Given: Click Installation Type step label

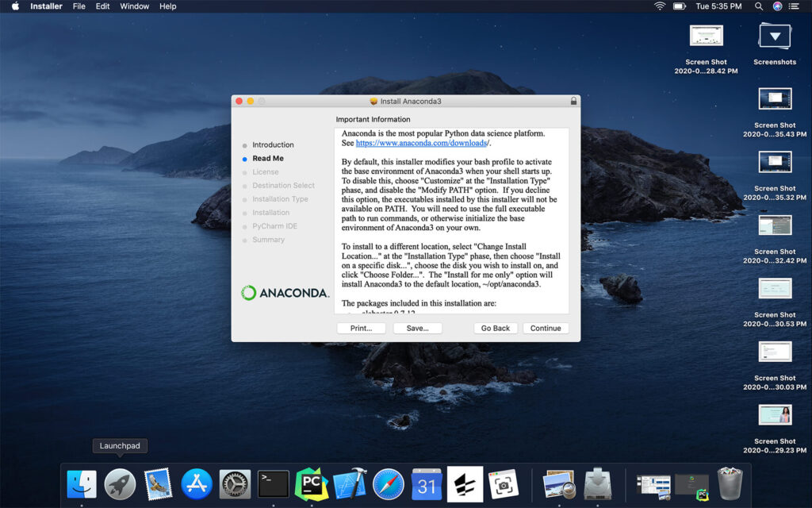Looking at the screenshot, I should 280,198.
